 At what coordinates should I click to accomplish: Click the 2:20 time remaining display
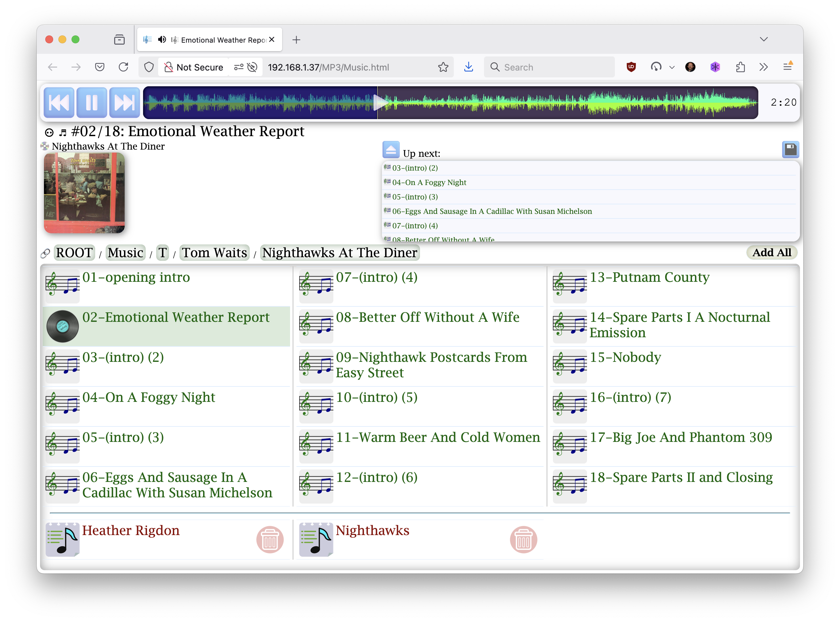783,102
